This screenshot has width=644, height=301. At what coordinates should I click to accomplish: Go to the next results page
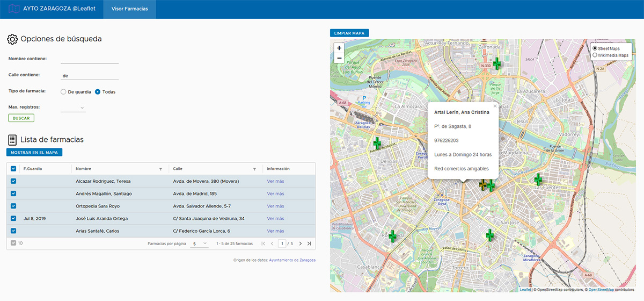click(x=300, y=243)
